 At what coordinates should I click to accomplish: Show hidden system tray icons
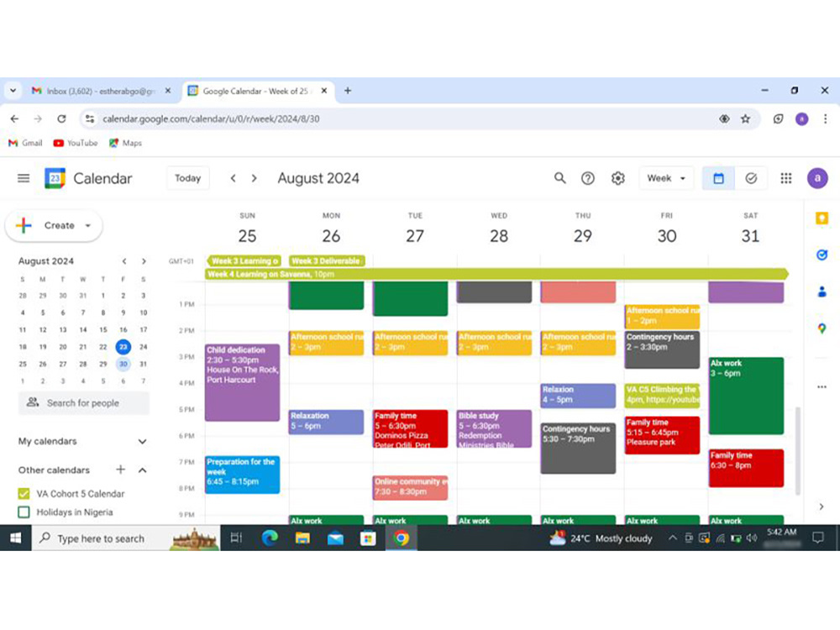tap(672, 538)
